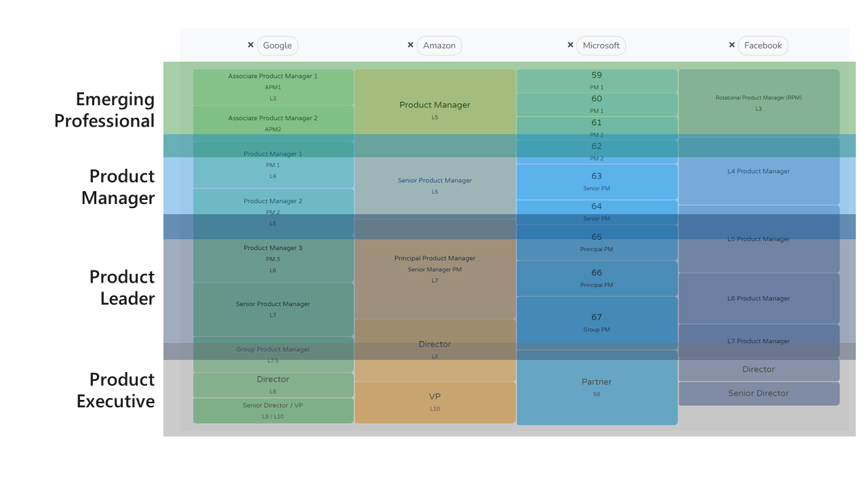Open Facebook's Rotational Product Manager card
Screen dimensions: 868x488
758,102
